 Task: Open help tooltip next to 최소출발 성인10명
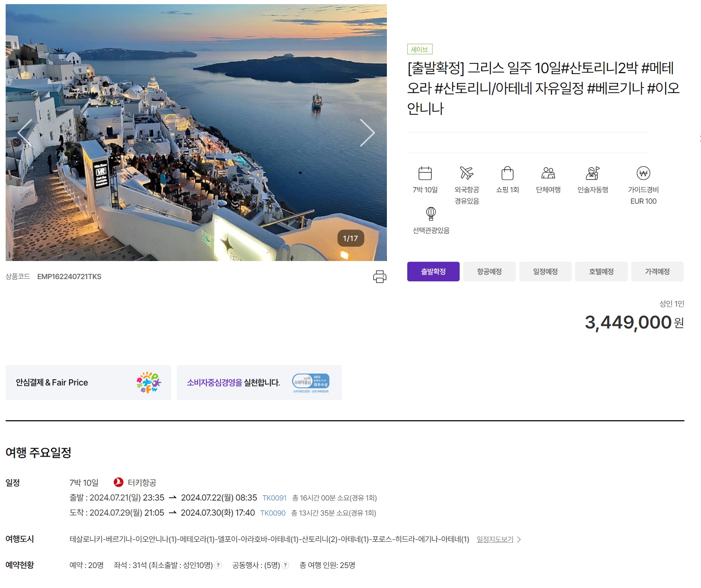pyautogui.click(x=218, y=565)
